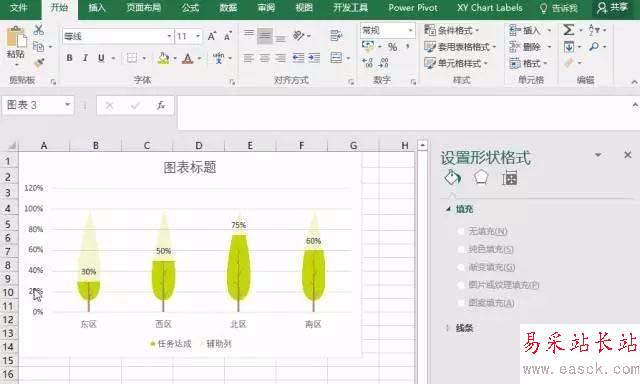The image size is (640, 384).
Task: Align text left in cell
Action: [x=249, y=58]
